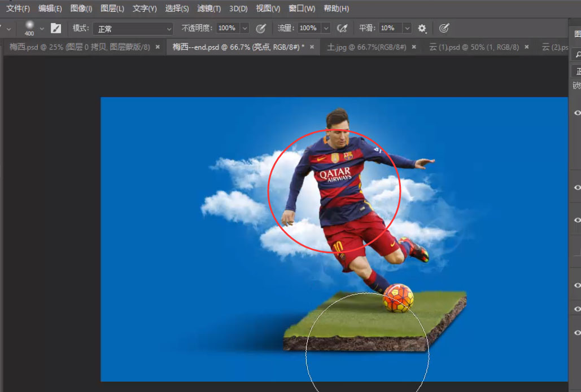Click the brush preset thumbnail showing 400
The width and height of the screenshot is (581, 392).
[29, 28]
